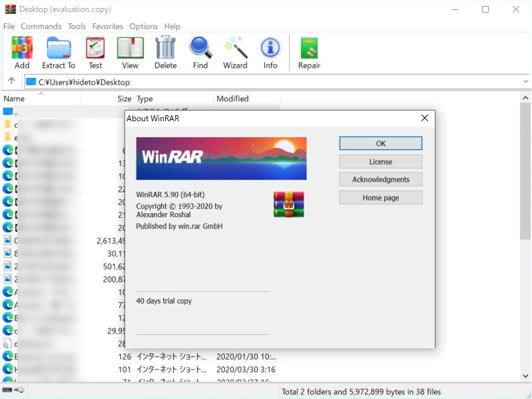Sort by Type column header
Screen dimensions: 532x399
click(174, 99)
